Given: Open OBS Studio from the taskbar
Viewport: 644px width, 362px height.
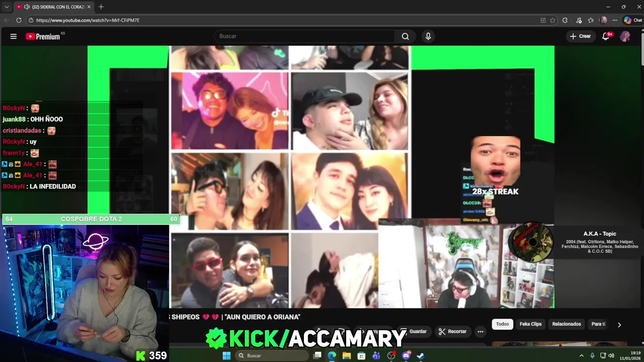Looking at the screenshot, I should tap(391, 355).
